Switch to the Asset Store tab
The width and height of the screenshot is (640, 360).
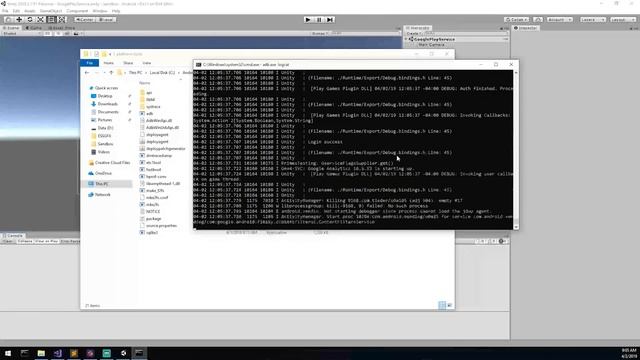pyautogui.click(x=62, y=28)
